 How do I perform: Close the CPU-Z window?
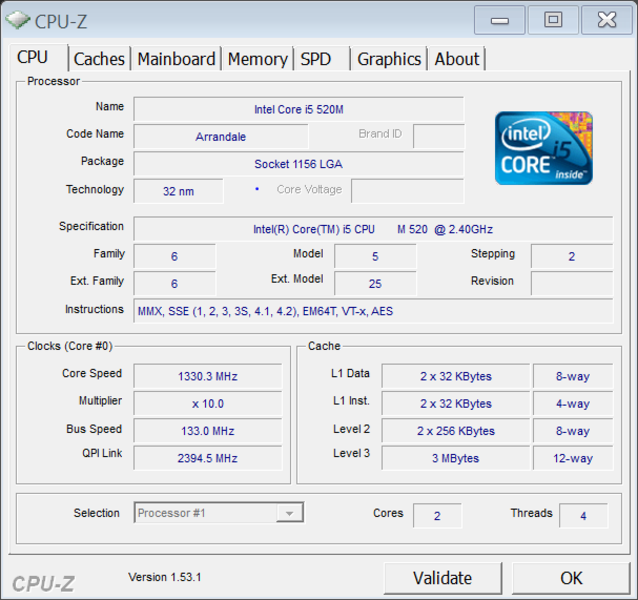pyautogui.click(x=607, y=20)
